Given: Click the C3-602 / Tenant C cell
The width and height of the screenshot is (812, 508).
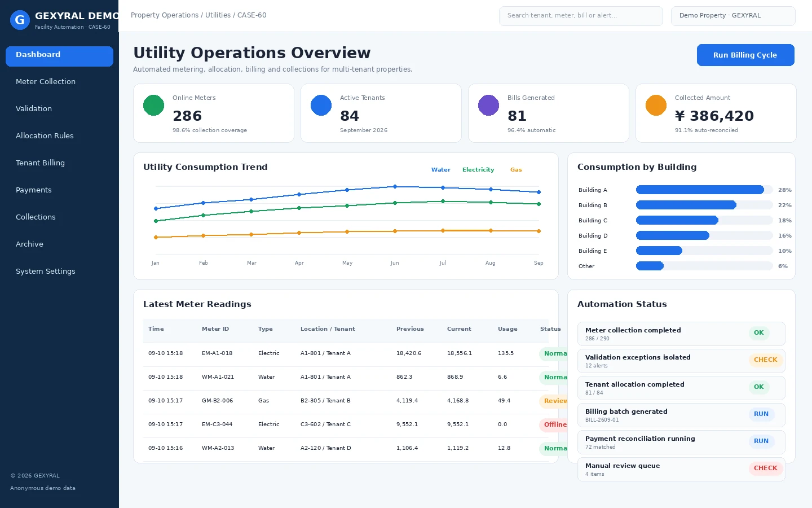Looking at the screenshot, I should pyautogui.click(x=325, y=424).
